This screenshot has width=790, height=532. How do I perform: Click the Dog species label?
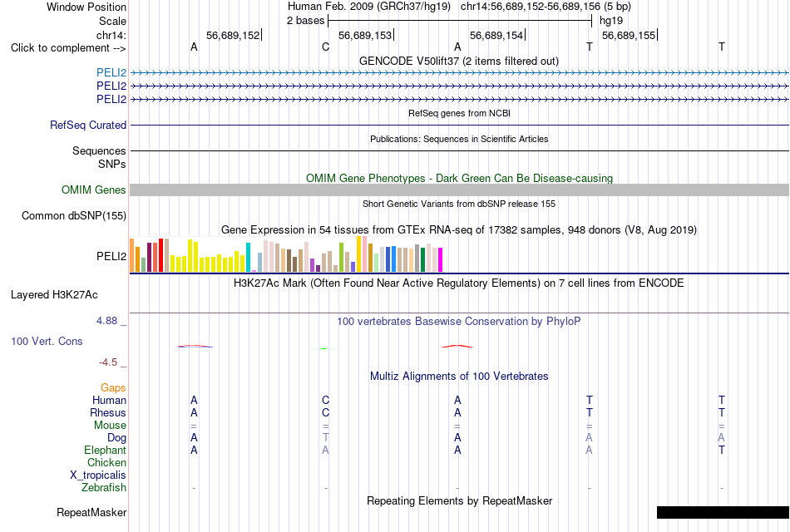tap(116, 438)
